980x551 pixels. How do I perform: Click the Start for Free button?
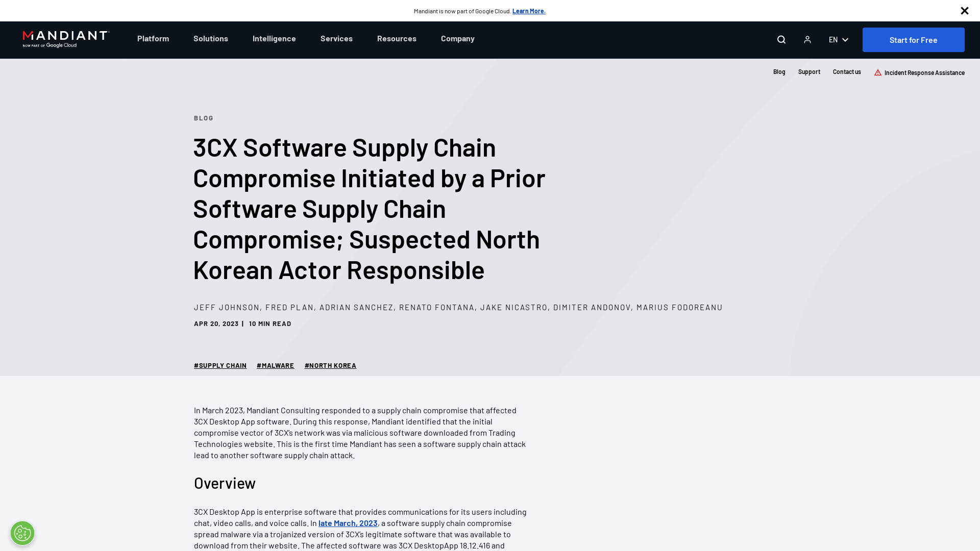(x=913, y=40)
